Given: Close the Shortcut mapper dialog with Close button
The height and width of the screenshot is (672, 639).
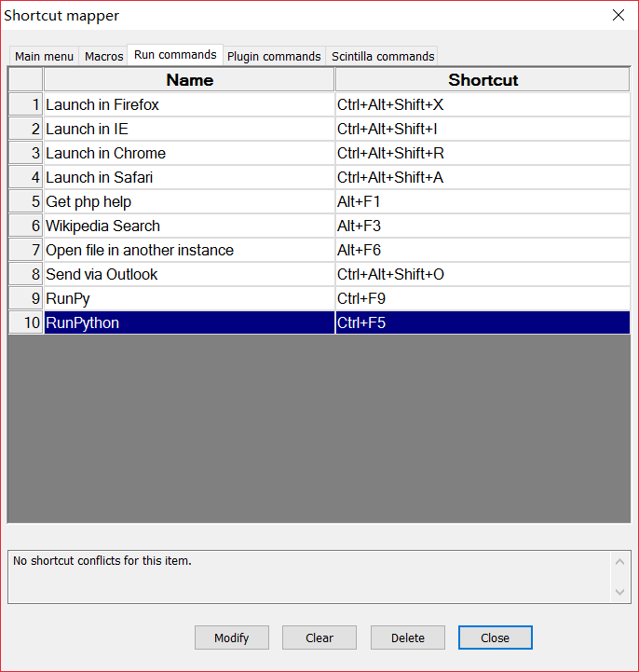Looking at the screenshot, I should tap(496, 638).
